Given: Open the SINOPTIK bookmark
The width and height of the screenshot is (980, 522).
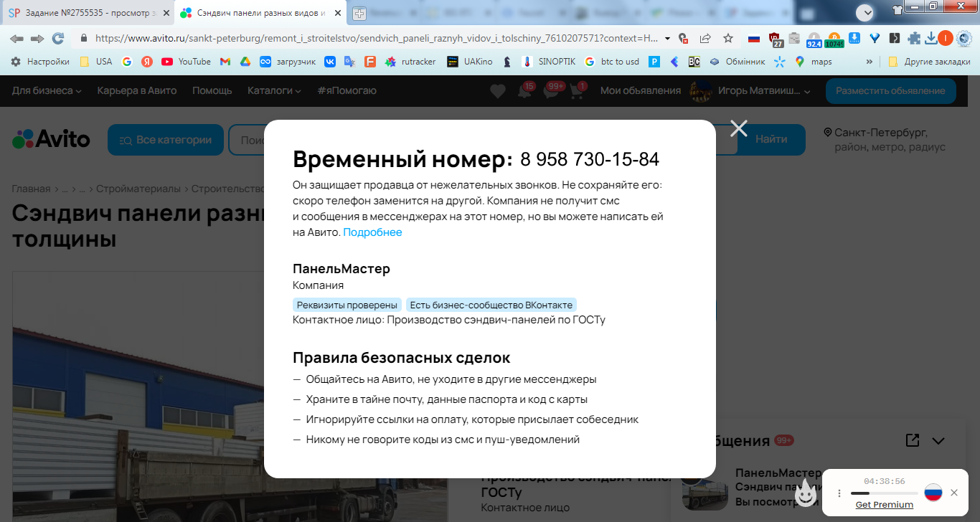Looking at the screenshot, I should coord(549,62).
